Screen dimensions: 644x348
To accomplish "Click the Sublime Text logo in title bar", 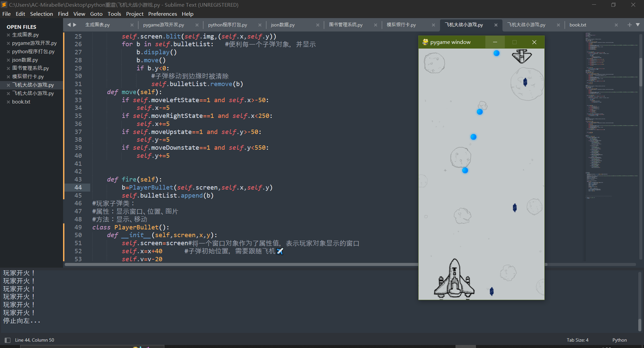I will point(4,5).
